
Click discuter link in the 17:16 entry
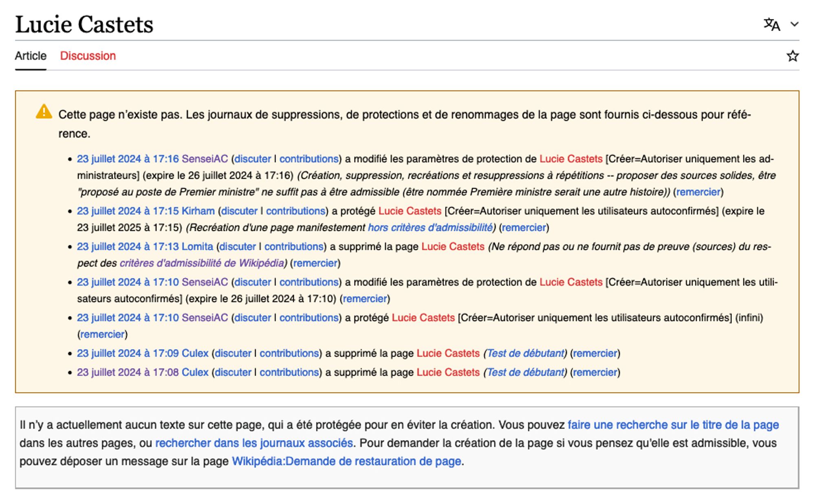pos(253,159)
